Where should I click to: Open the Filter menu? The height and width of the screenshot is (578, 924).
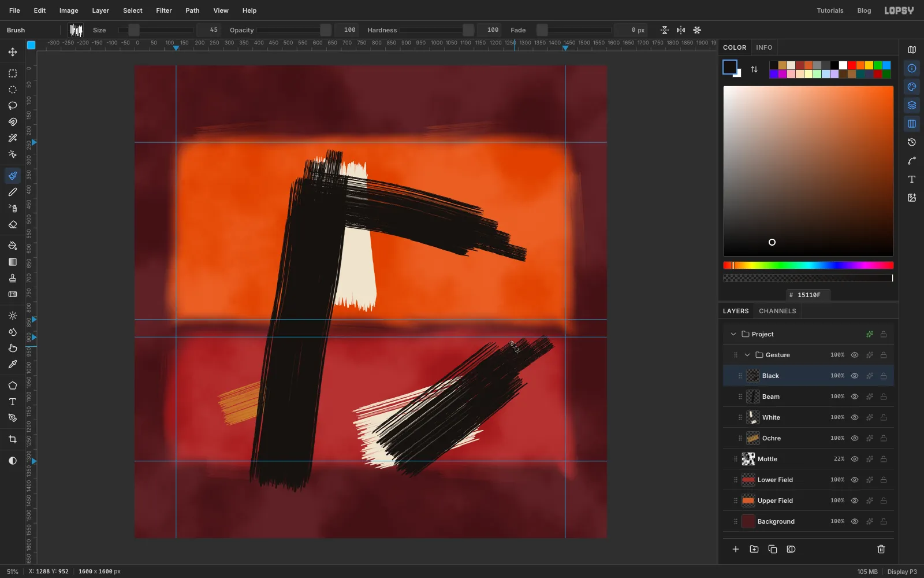164,10
